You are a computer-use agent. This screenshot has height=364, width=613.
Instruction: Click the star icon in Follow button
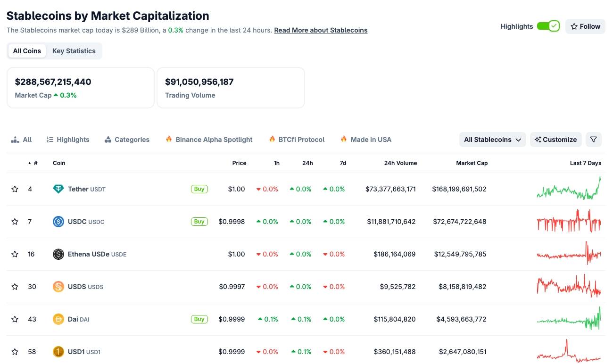click(574, 26)
